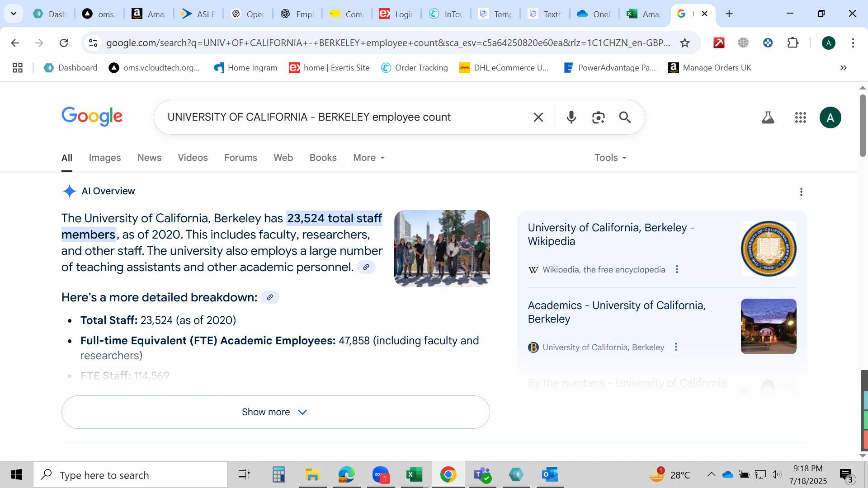Show hidden system tray icons

click(711, 474)
